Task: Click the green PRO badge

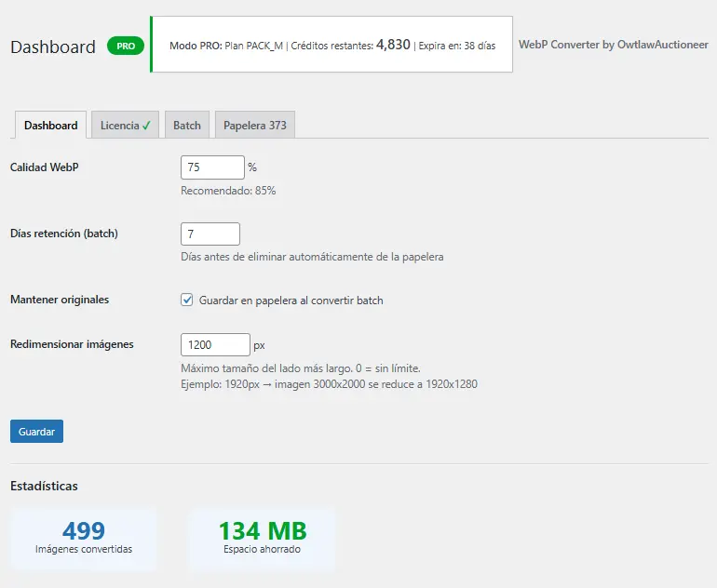Action: coord(126,46)
